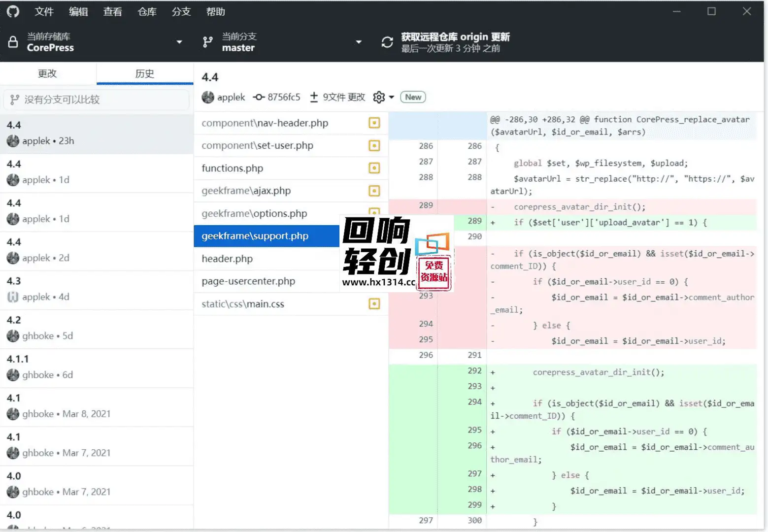Open file geekframe\ajax.php
The width and height of the screenshot is (768, 532).
tap(291, 191)
